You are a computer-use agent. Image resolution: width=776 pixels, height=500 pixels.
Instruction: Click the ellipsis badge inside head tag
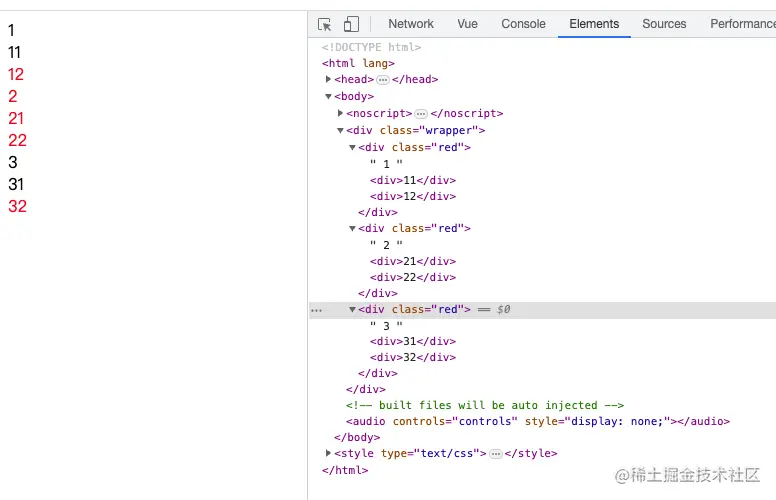(x=383, y=80)
